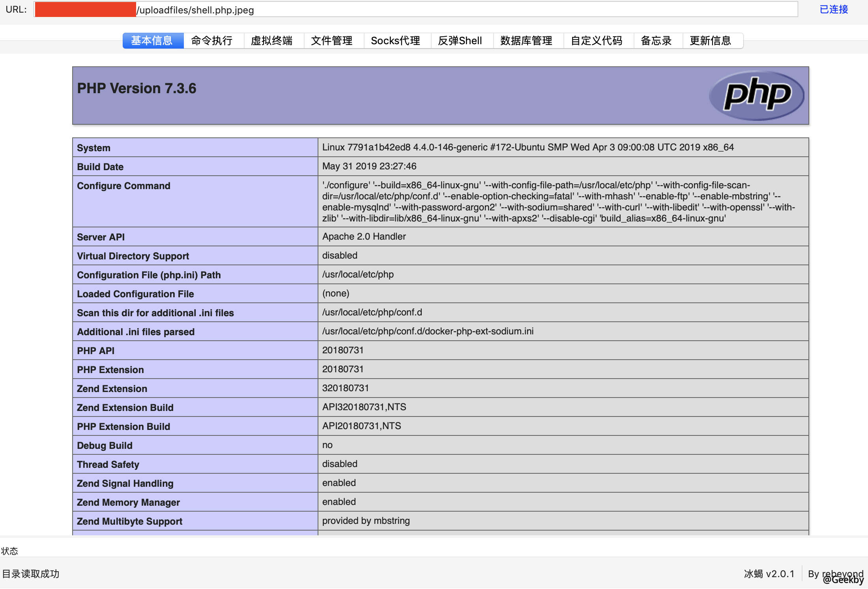Open the Socks代理 tab
Viewport: 868px width, 589px height.
click(395, 41)
